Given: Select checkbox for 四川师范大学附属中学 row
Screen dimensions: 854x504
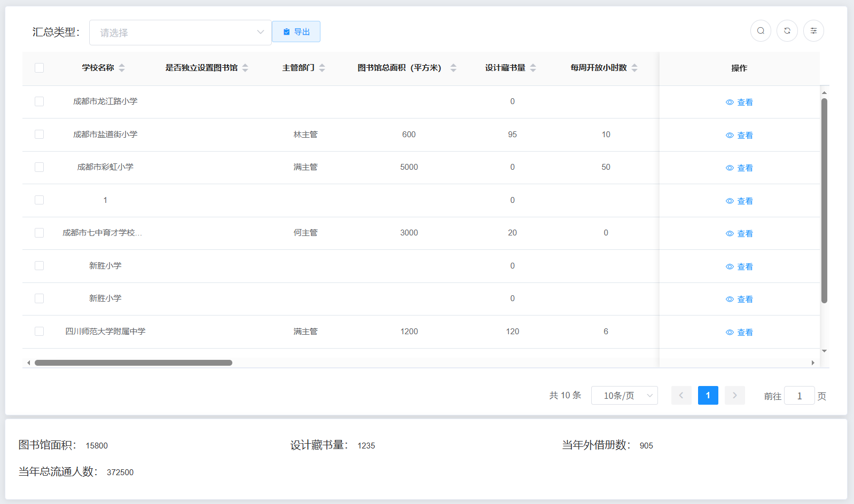Looking at the screenshot, I should point(39,332).
